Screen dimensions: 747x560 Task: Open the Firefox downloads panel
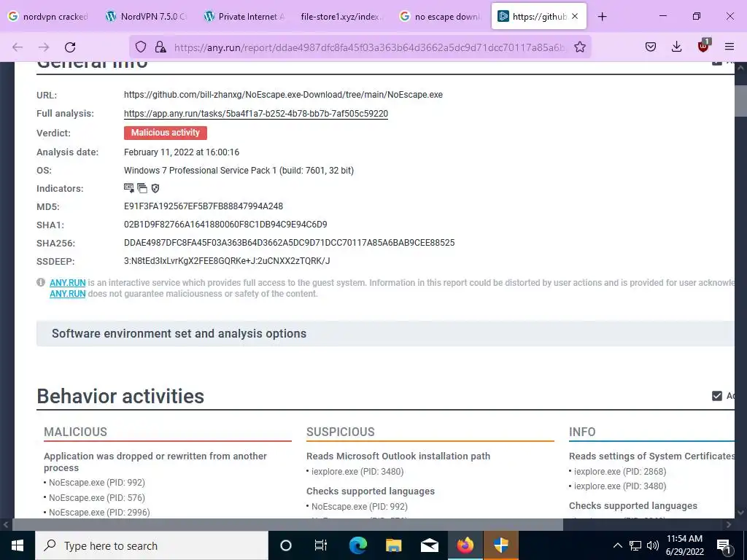pyautogui.click(x=676, y=47)
